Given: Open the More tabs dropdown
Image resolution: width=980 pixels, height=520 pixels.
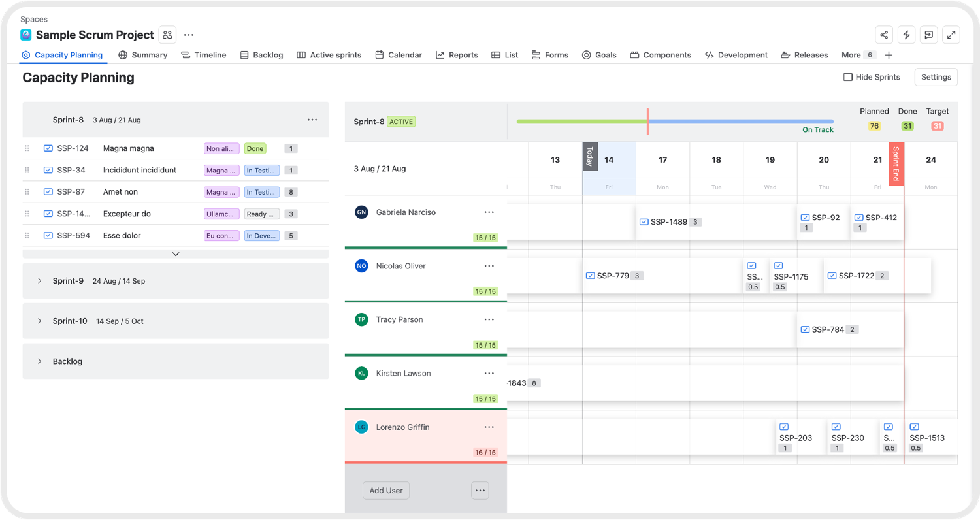Looking at the screenshot, I should [x=858, y=55].
